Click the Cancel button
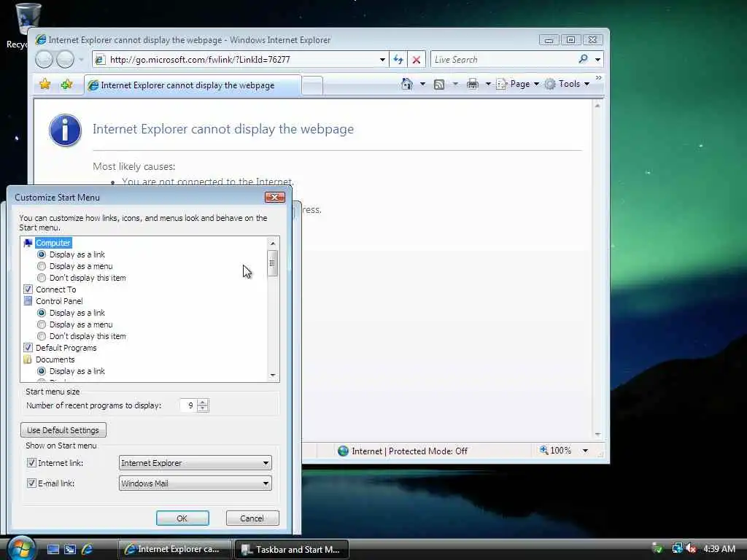This screenshot has height=560, width=747. click(252, 518)
